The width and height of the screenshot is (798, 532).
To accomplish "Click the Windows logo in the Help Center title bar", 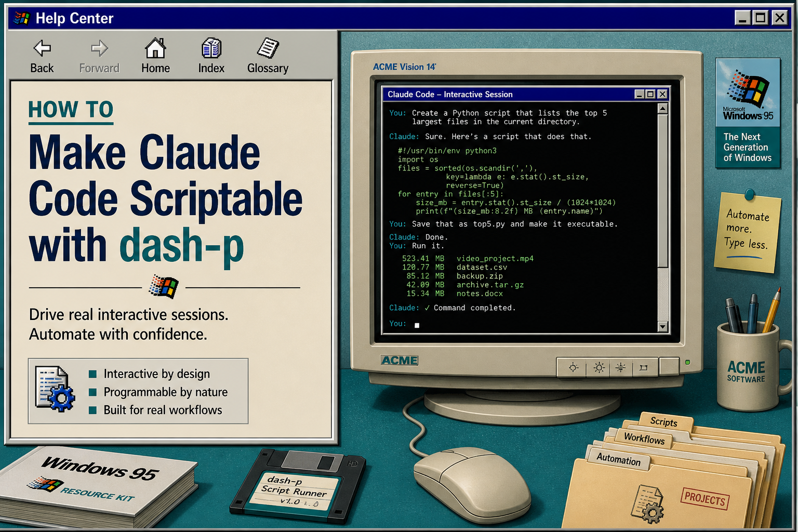I will (x=22, y=18).
